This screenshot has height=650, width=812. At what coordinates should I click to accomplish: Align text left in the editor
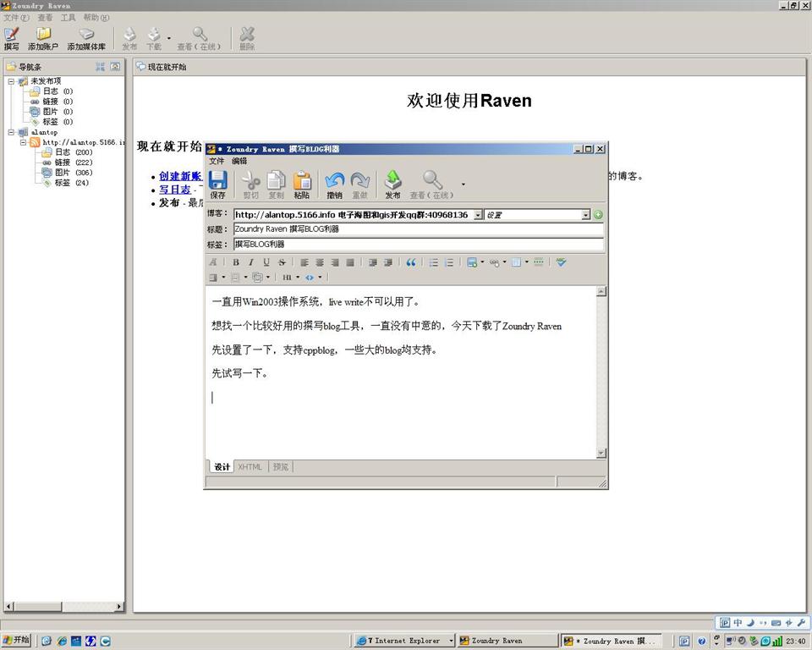click(304, 262)
